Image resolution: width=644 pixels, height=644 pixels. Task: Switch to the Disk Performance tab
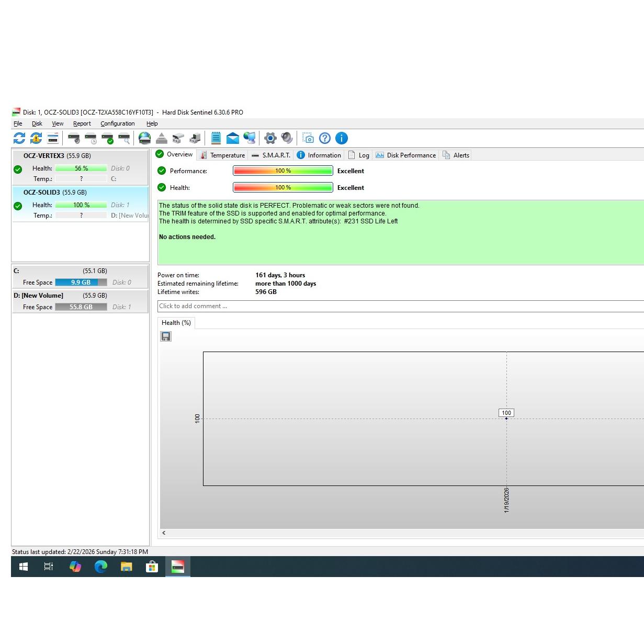point(406,155)
